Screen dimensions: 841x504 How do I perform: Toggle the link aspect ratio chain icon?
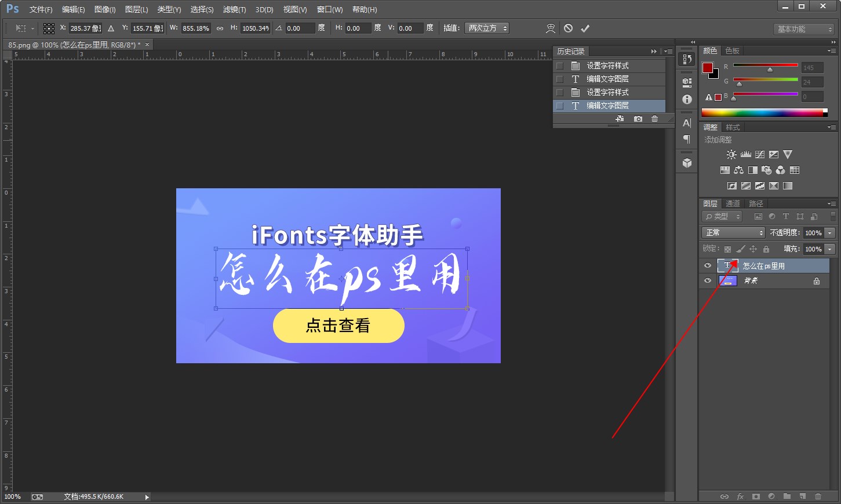220,28
